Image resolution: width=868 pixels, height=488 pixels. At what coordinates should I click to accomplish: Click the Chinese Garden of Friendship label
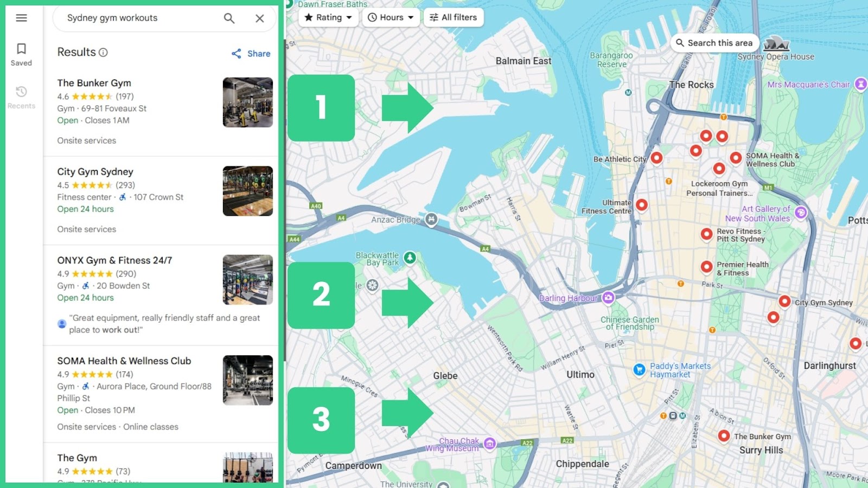pyautogui.click(x=630, y=323)
